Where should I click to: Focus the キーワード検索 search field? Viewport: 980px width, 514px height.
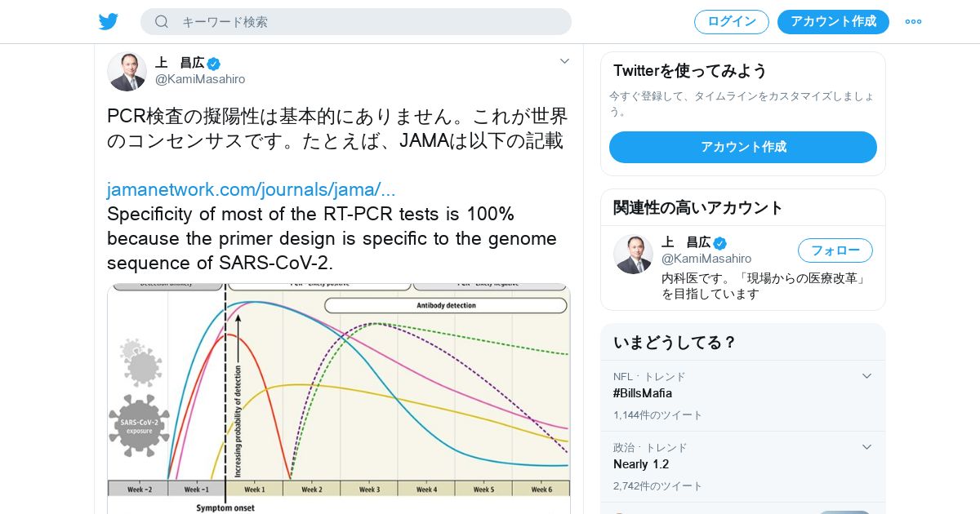pos(367,22)
